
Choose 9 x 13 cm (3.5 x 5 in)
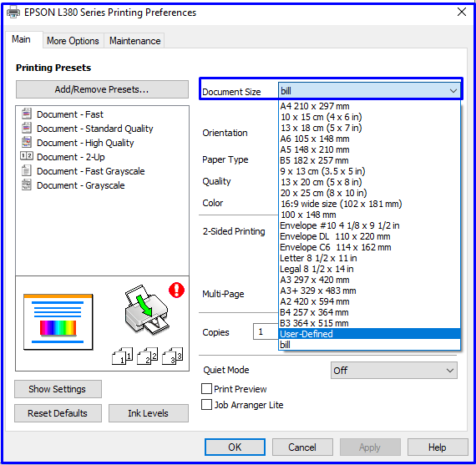point(369,171)
